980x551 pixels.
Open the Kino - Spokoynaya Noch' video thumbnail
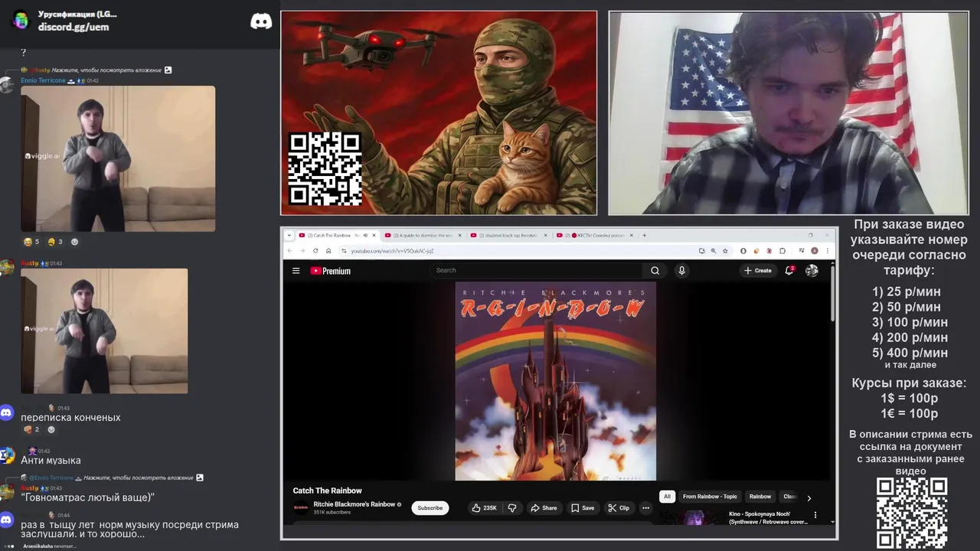(x=694, y=517)
